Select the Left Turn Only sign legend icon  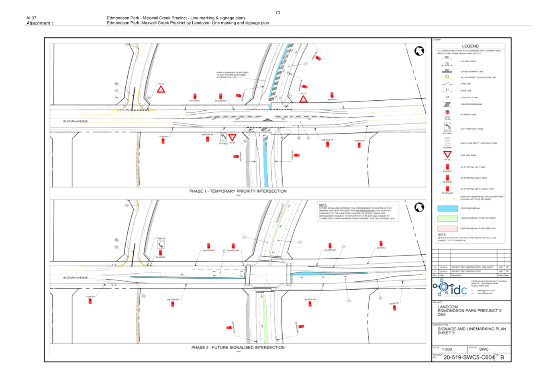coord(447,128)
